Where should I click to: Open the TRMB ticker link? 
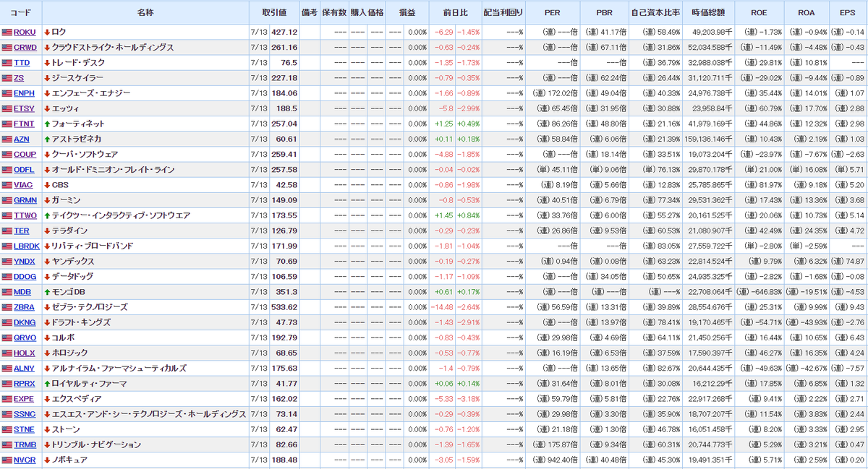tap(25, 444)
